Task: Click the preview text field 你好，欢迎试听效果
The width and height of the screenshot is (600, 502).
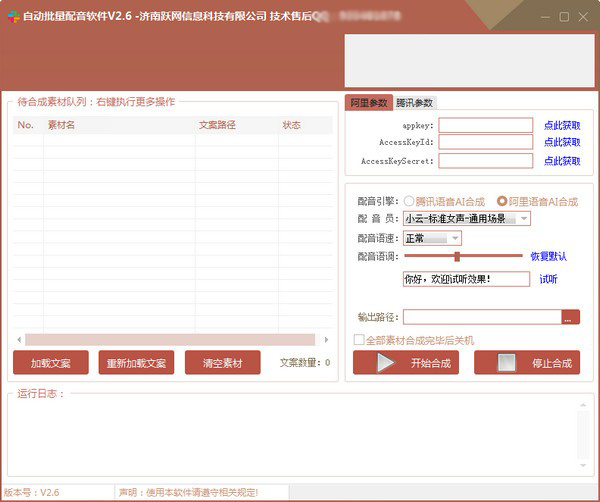Action: coord(466,279)
